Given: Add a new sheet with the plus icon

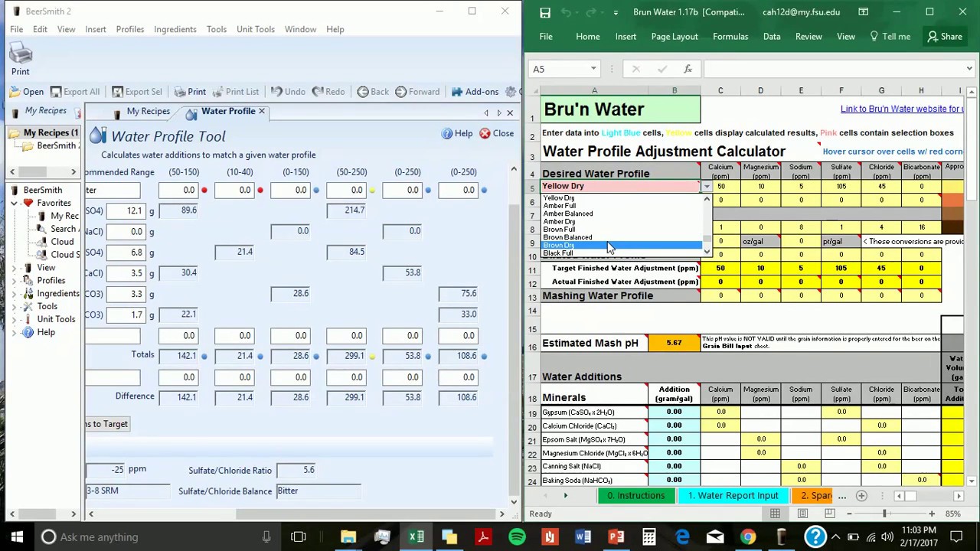Looking at the screenshot, I should (x=861, y=496).
